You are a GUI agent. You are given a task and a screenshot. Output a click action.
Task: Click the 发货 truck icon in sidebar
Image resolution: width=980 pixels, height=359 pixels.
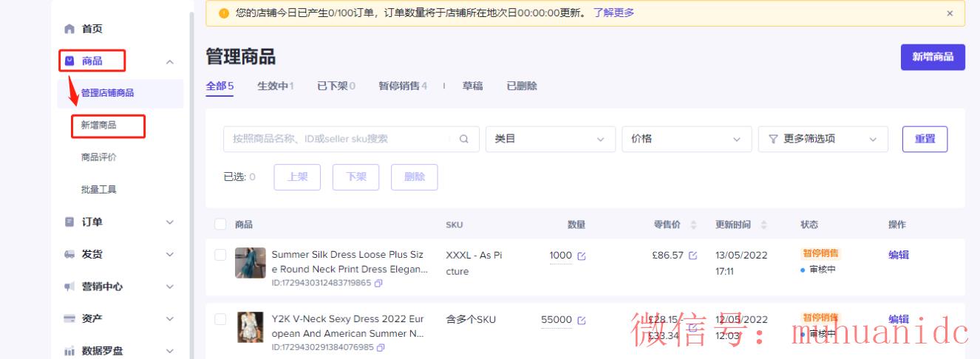coord(69,254)
